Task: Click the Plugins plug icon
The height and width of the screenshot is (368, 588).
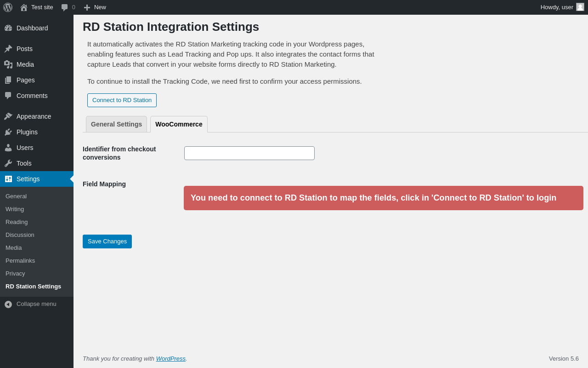Action: 8,132
